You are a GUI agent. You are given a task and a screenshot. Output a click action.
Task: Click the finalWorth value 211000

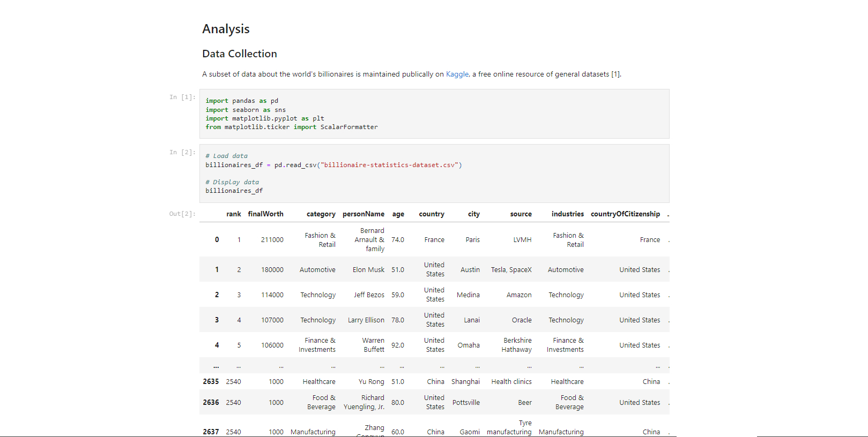point(272,240)
